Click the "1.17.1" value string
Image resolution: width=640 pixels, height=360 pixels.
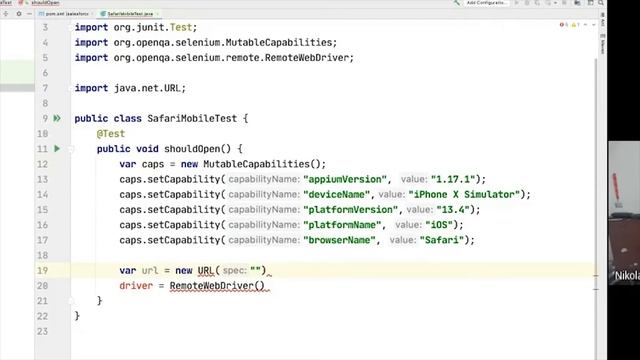(453, 179)
